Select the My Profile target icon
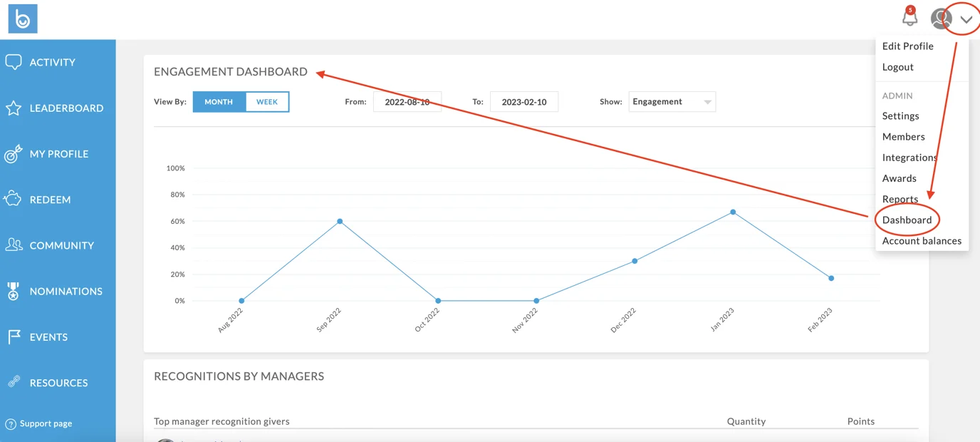The width and height of the screenshot is (980, 442). tap(14, 154)
